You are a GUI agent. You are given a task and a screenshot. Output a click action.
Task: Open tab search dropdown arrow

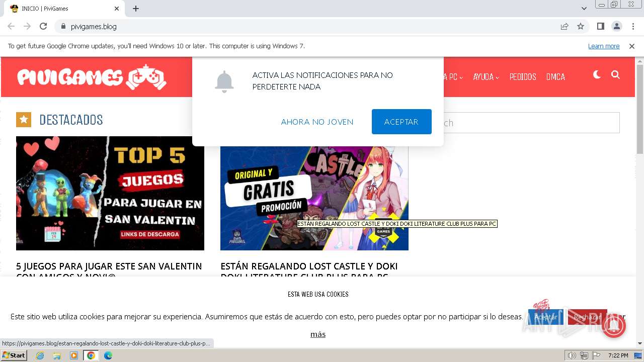point(584,9)
